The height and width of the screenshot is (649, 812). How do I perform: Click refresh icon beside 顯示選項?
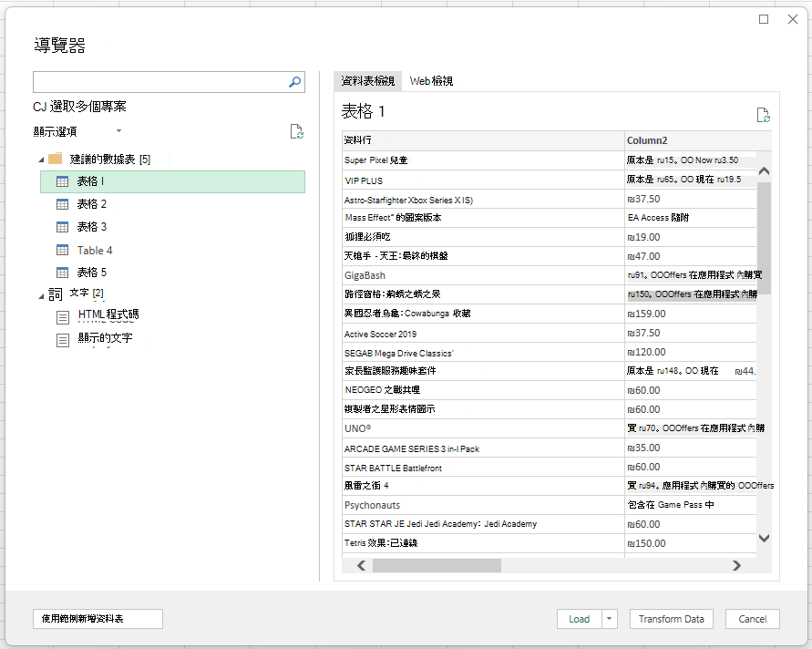pos(297,131)
